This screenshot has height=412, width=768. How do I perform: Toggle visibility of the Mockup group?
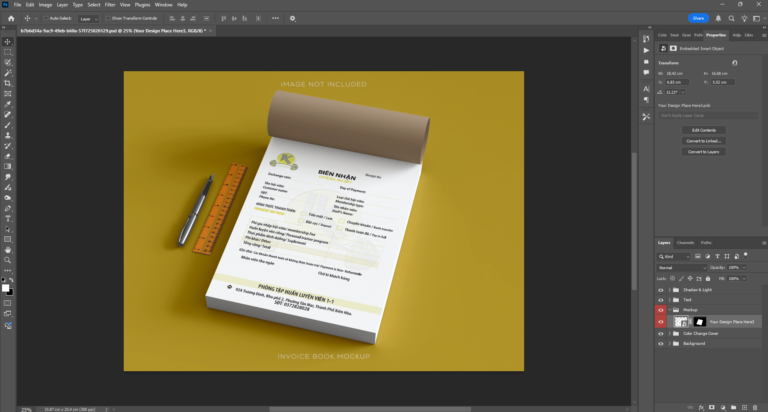[660, 310]
